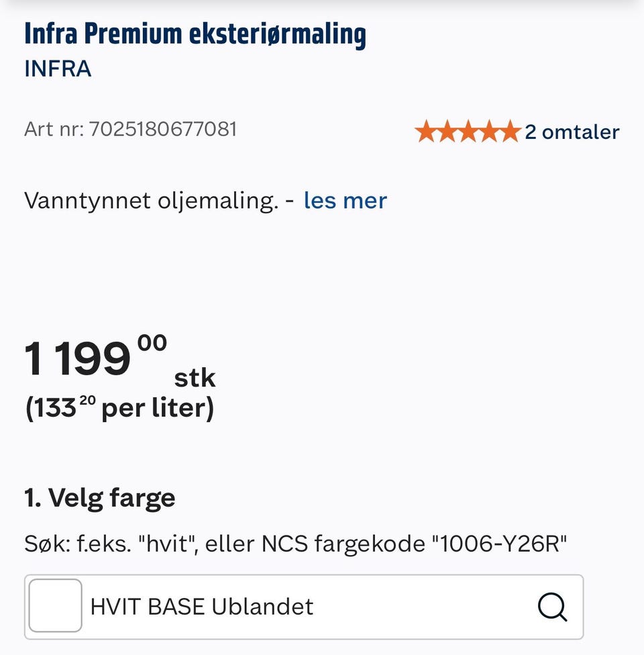Click the '1. Velg farge' step heading
This screenshot has height=655, width=644.
pos(99,498)
